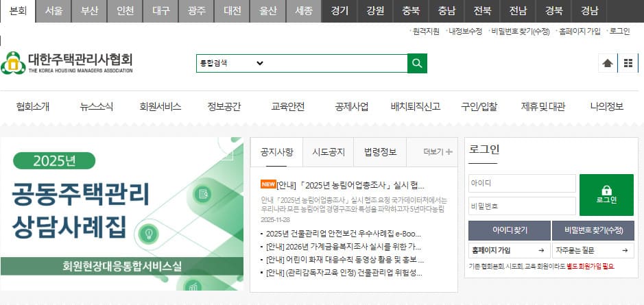Focus the 비밀번호 input field
Screen dimensions: 644x305
pos(521,206)
